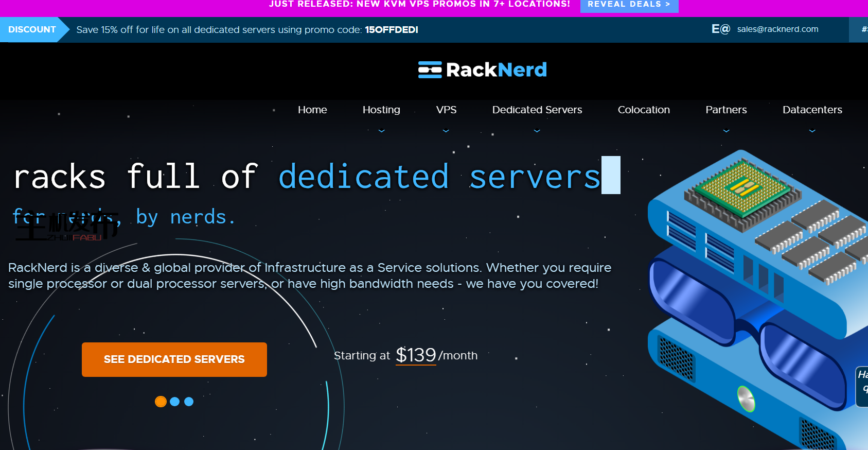Screen dimensions: 868x450
Task: Select the first orange slider dot
Action: pyautogui.click(x=161, y=402)
